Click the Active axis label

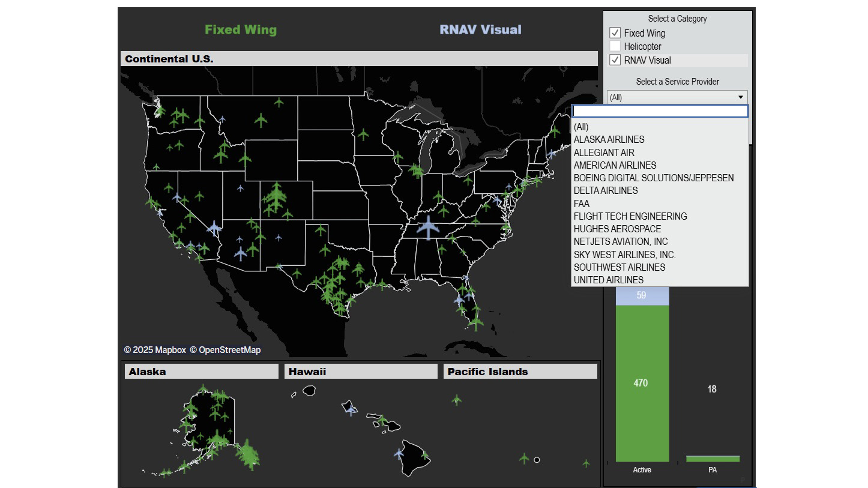(x=642, y=470)
